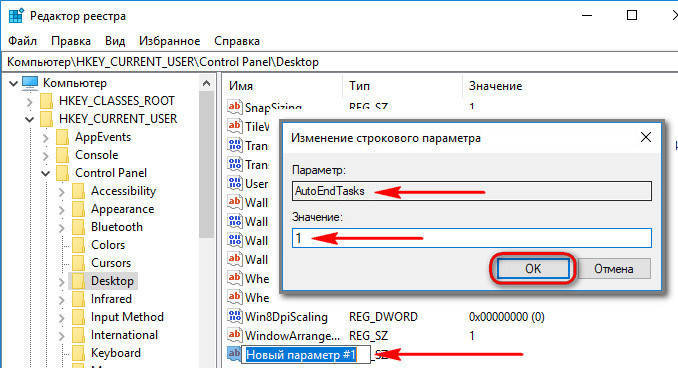Viewport: 678px width, 368px height.
Task: Select the Win8DpiScaling value name
Action: [286, 317]
